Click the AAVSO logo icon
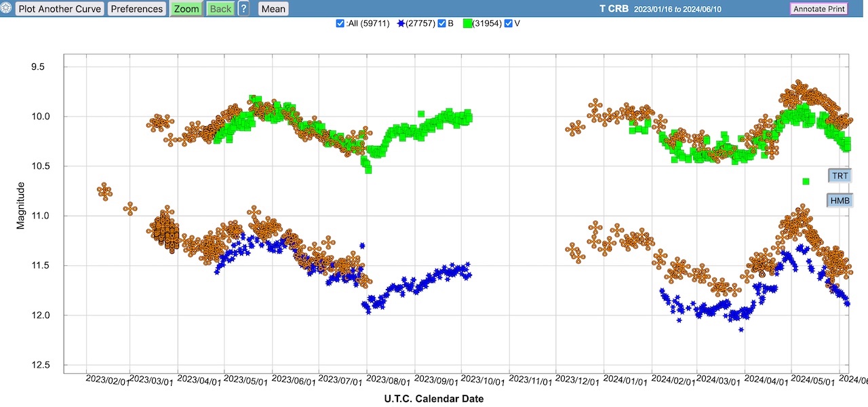The height and width of the screenshot is (407, 868). coord(7,9)
